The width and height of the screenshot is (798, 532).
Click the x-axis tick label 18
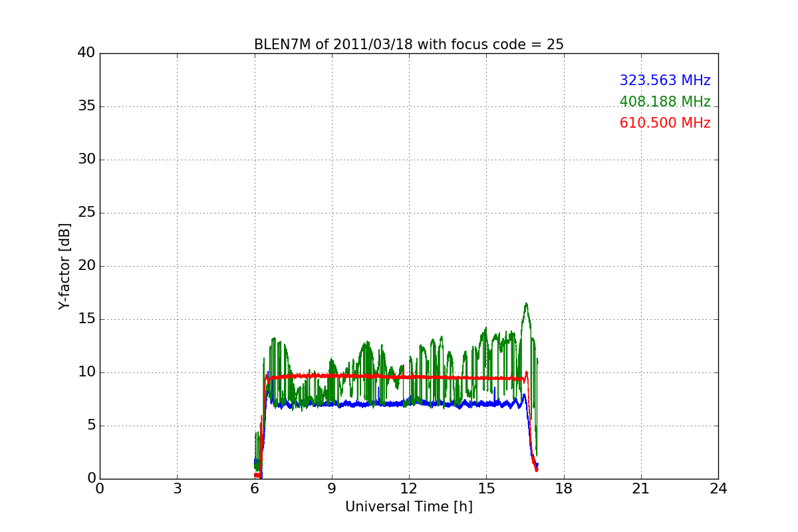pyautogui.click(x=564, y=489)
